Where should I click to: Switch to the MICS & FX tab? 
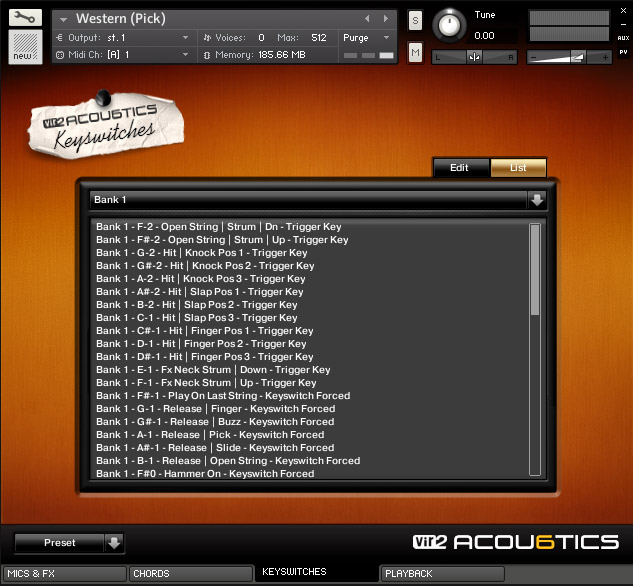coord(63,574)
